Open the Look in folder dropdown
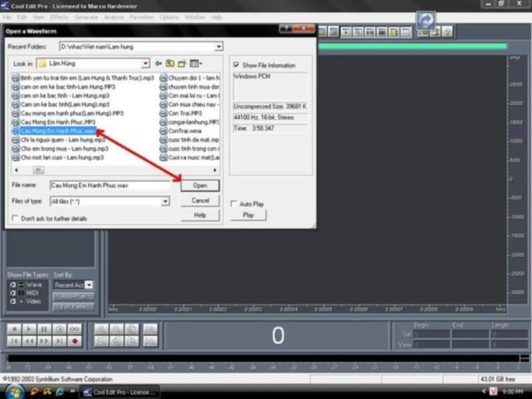This screenshot has width=532, height=399. [145, 63]
